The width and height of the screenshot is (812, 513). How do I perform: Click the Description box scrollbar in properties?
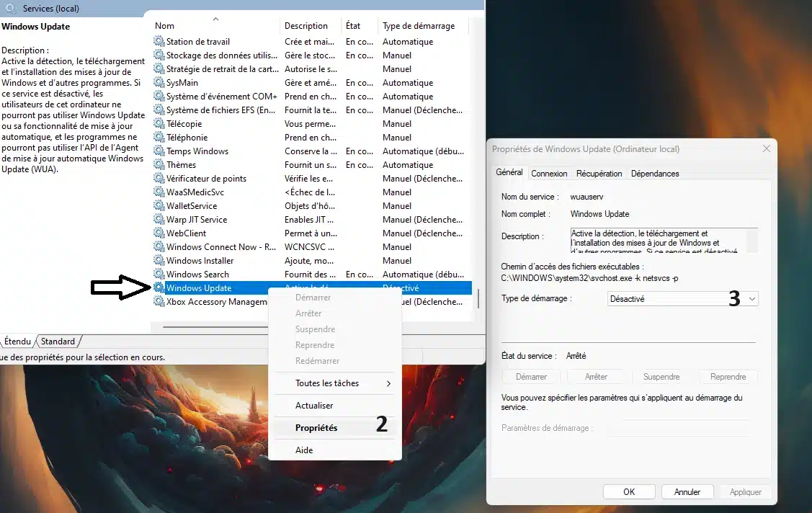click(x=752, y=240)
